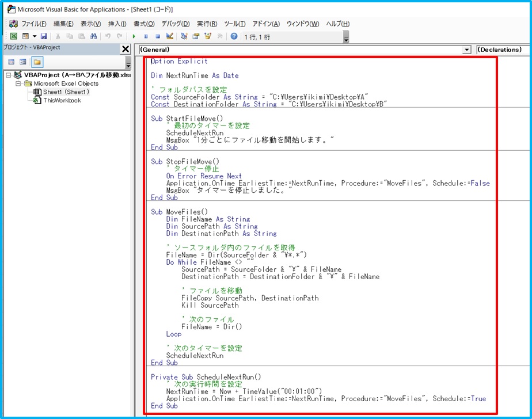Open the Project Explorer from the toolbar icon

(x=184, y=36)
